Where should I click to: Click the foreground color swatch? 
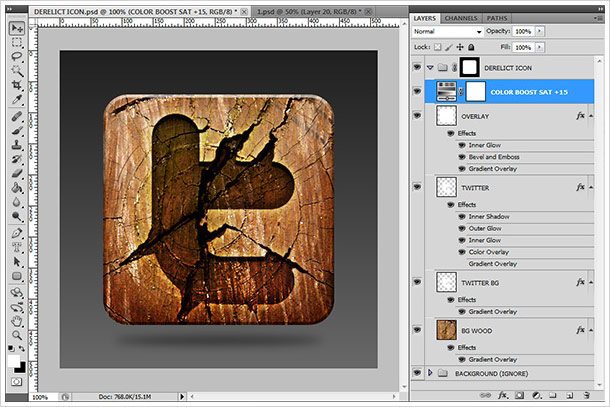coord(13,360)
